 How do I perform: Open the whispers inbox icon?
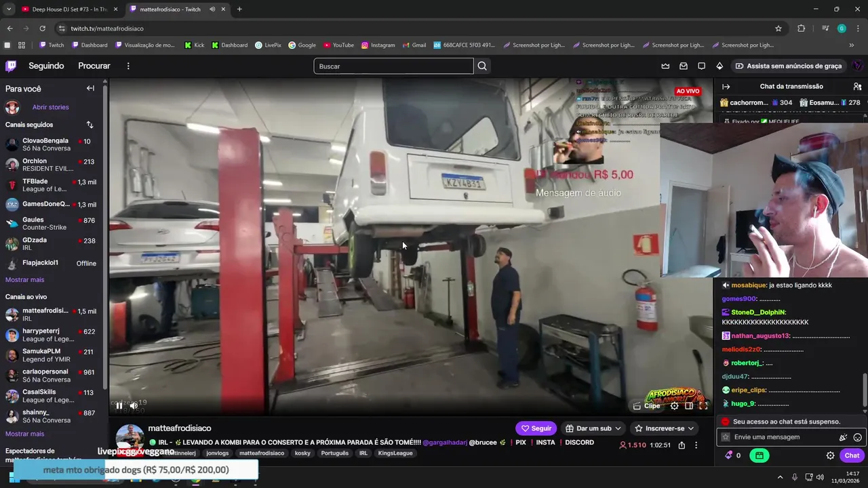(x=684, y=66)
